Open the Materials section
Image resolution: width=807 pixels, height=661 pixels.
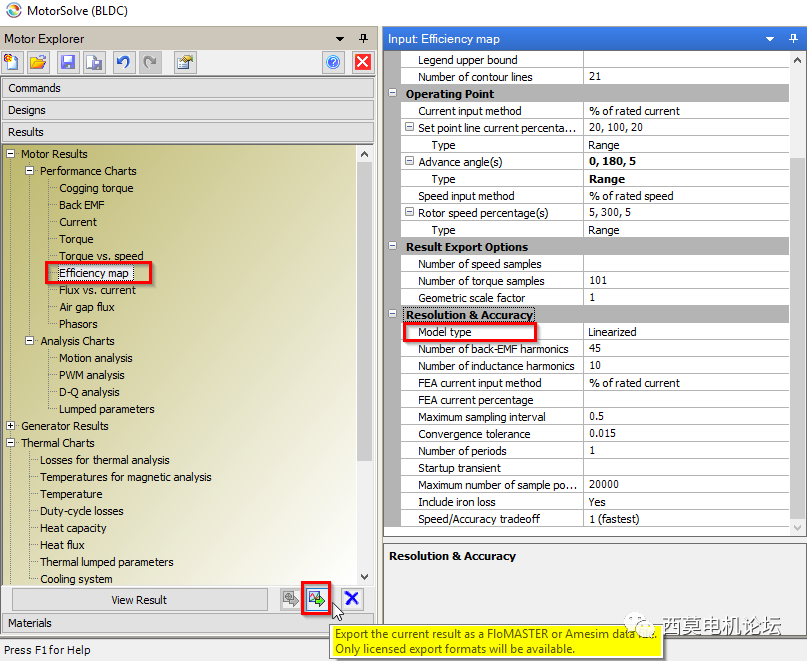188,623
